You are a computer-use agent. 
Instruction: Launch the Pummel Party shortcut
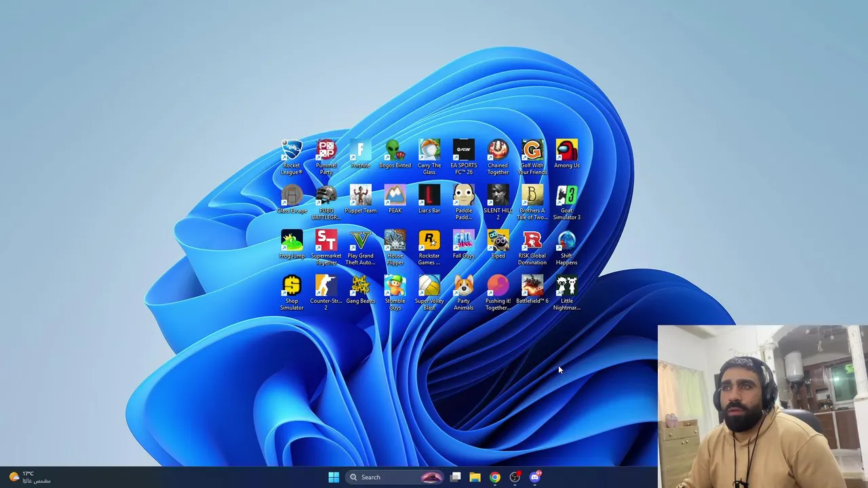pos(326,157)
